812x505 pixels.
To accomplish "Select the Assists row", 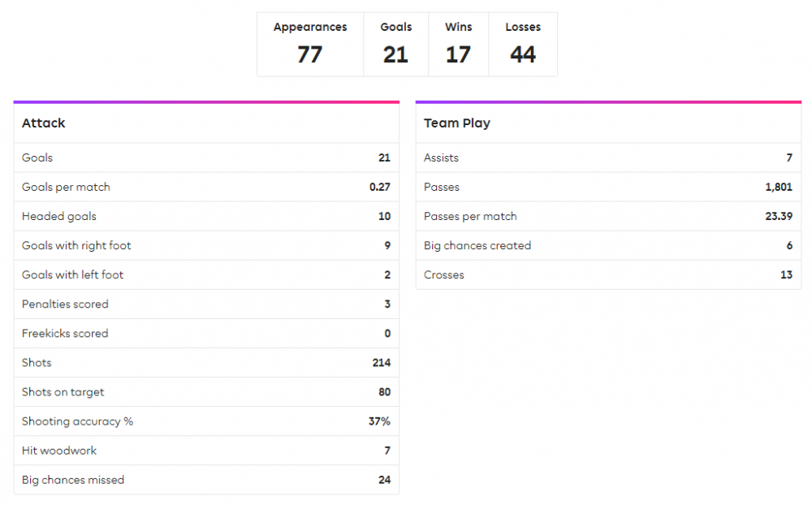I will [608, 158].
